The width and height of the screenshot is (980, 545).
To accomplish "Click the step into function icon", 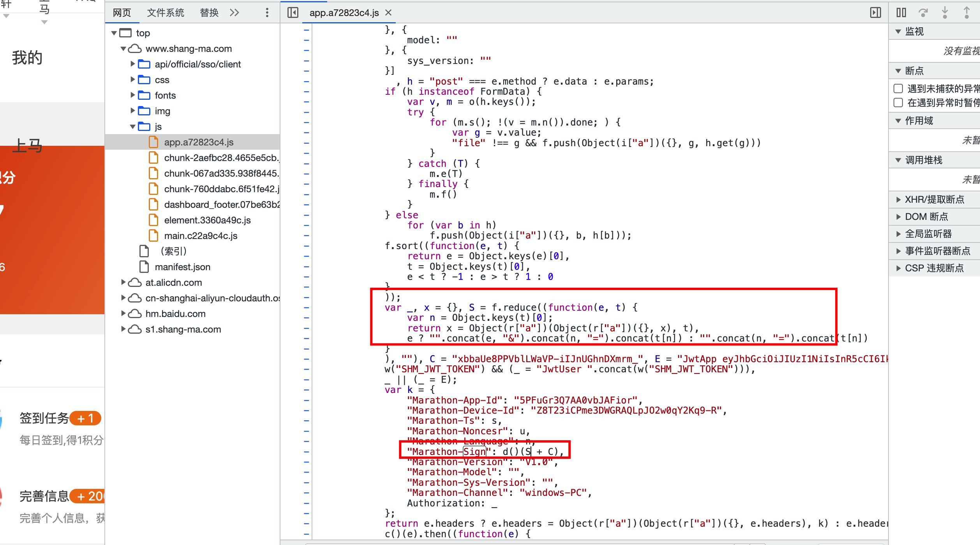I will coord(945,12).
